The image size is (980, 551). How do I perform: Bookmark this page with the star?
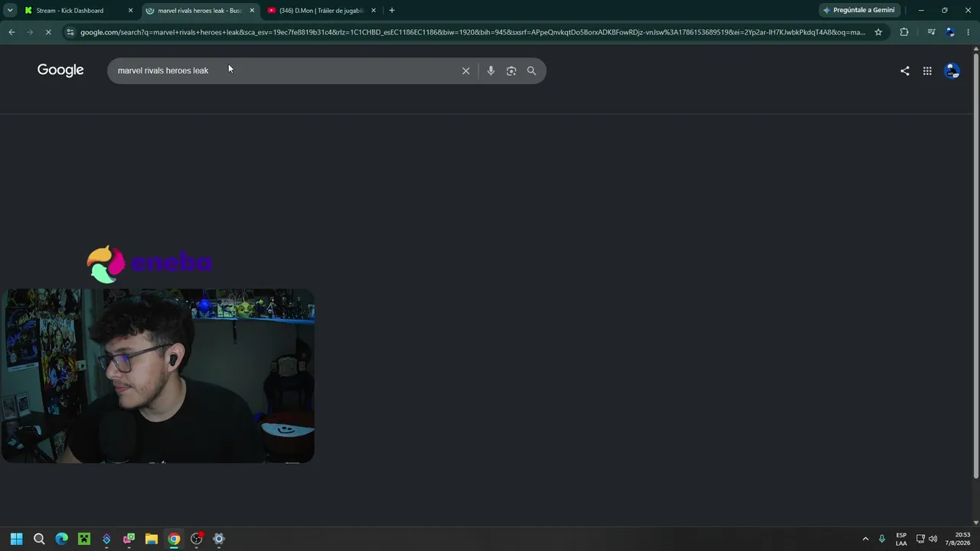click(878, 32)
